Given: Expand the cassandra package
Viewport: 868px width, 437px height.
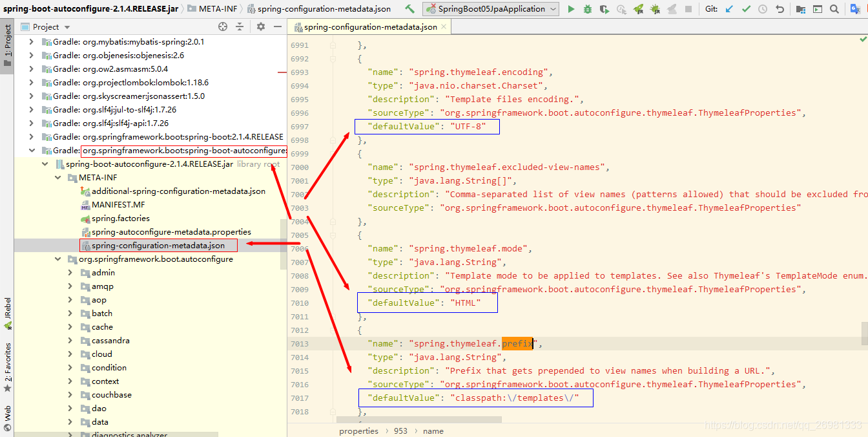Looking at the screenshot, I should tap(70, 341).
